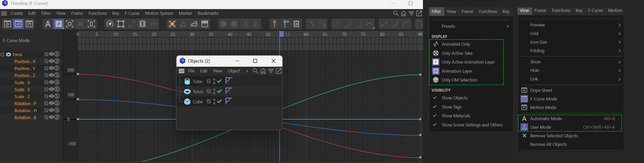
Task: Open the Motion System menu
Action: (x=159, y=13)
